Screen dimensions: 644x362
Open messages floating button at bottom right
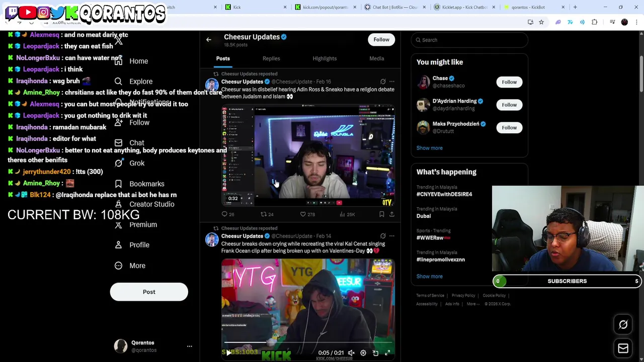coord(623,348)
